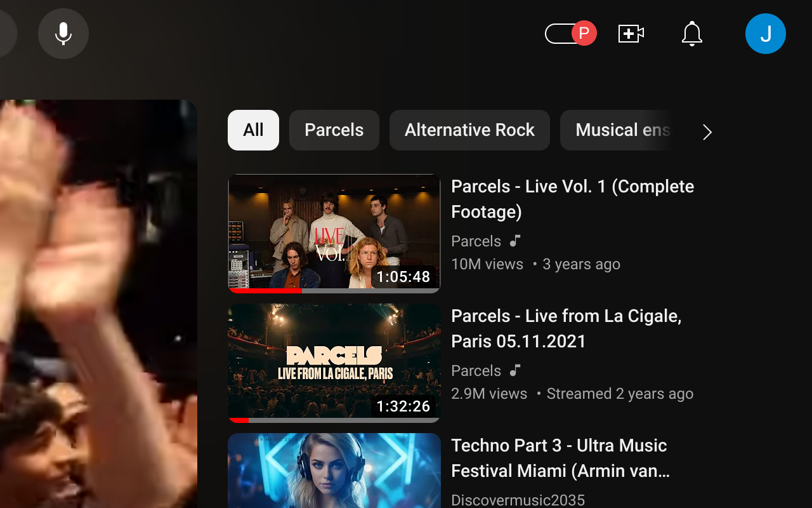Viewport: 812px width, 508px height.
Task: Click the music note next to second Parcels channel
Action: click(x=514, y=370)
